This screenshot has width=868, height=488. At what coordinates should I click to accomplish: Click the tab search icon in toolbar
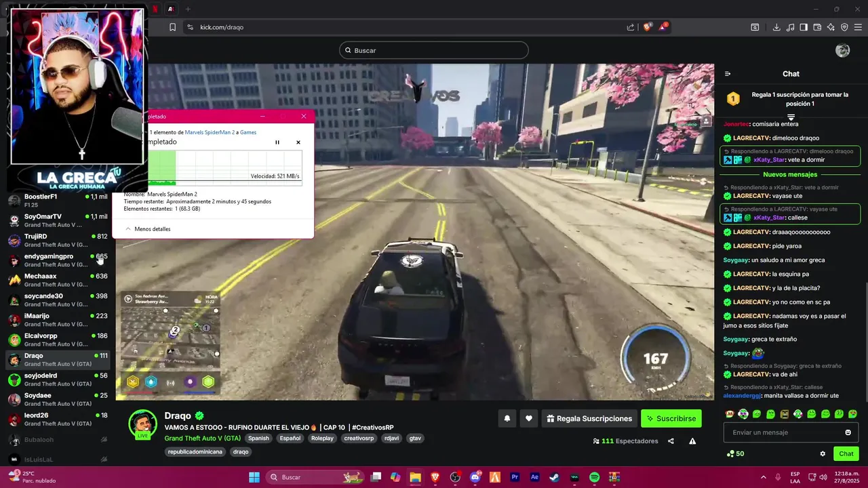tap(755, 27)
